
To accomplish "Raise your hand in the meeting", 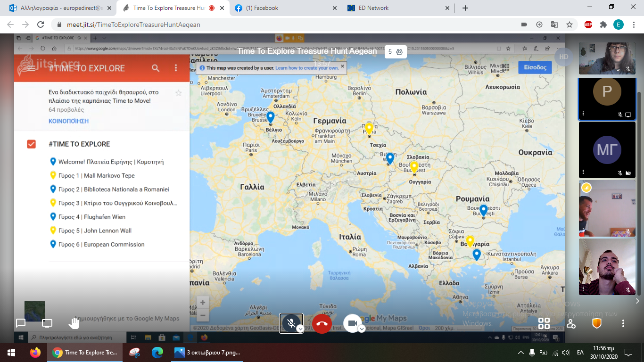I will (x=74, y=323).
